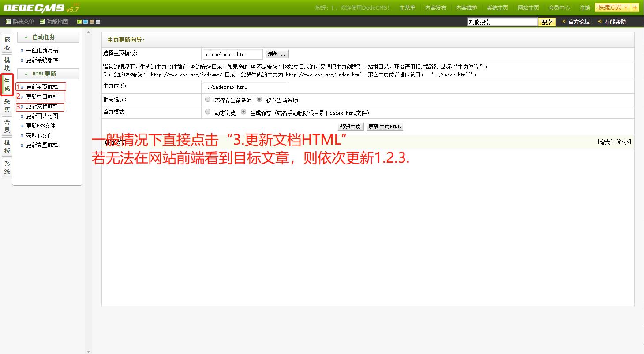
Task: Click the 搜索 search button
Action: click(547, 22)
